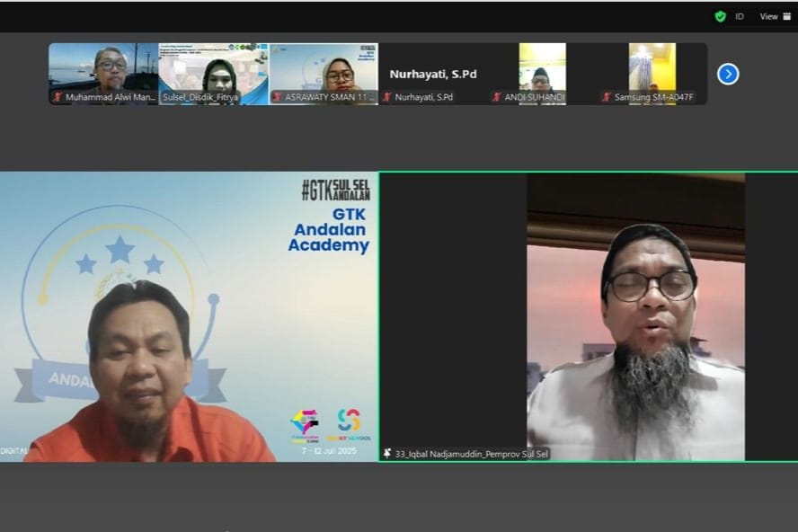Select Muhammad Alwi's video thumbnail

pyautogui.click(x=103, y=70)
